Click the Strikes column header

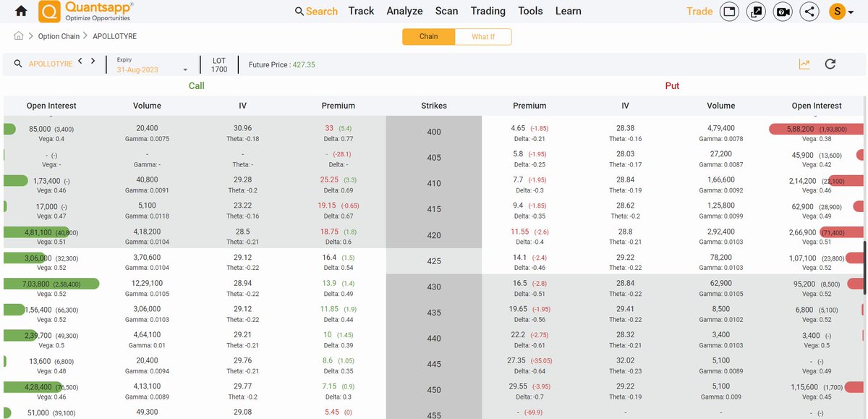(x=434, y=106)
